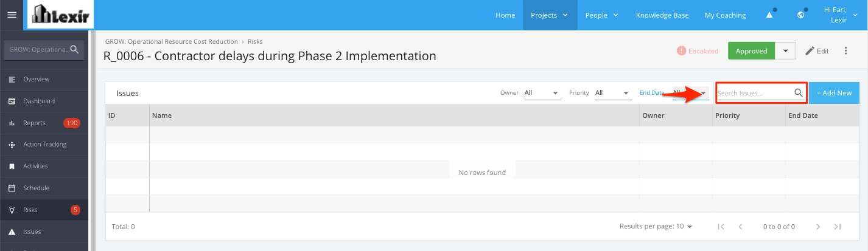Click the pencil Edit icon
The width and height of the screenshot is (868, 251).
pos(810,51)
